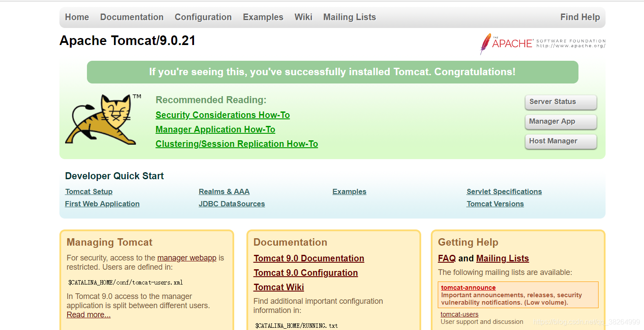Select Examples in the top navigation bar

(263, 17)
